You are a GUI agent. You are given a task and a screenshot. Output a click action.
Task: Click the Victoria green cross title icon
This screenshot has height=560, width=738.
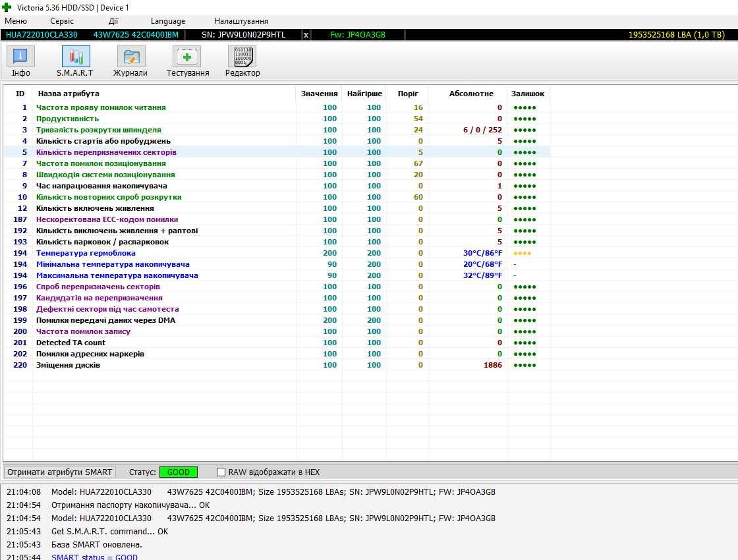coord(7,7)
